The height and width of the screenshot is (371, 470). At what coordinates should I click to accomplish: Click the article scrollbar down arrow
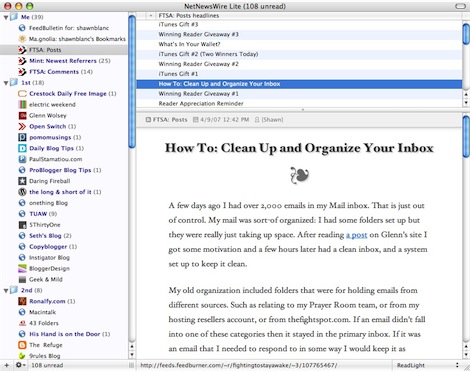[x=466, y=355]
